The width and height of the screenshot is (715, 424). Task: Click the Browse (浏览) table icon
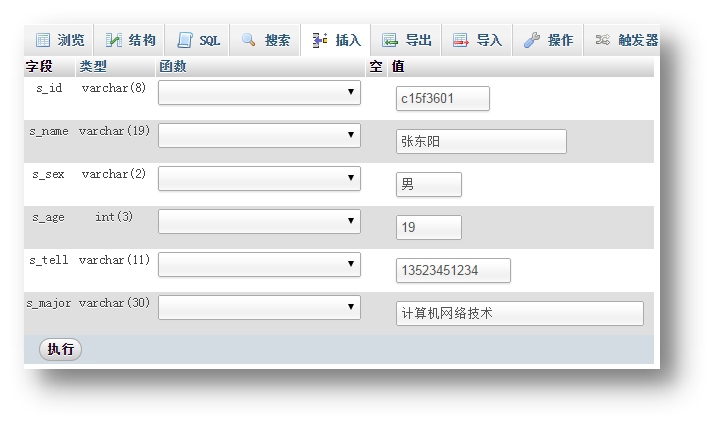pyautogui.click(x=43, y=40)
